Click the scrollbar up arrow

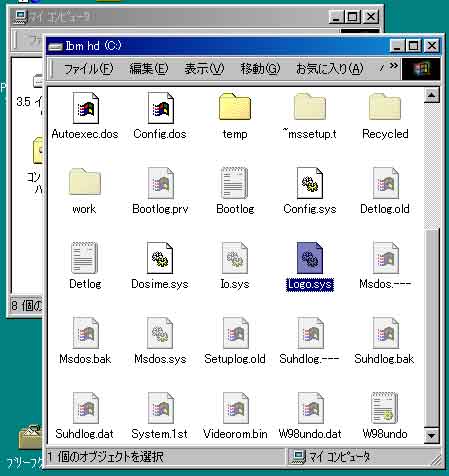click(x=431, y=96)
